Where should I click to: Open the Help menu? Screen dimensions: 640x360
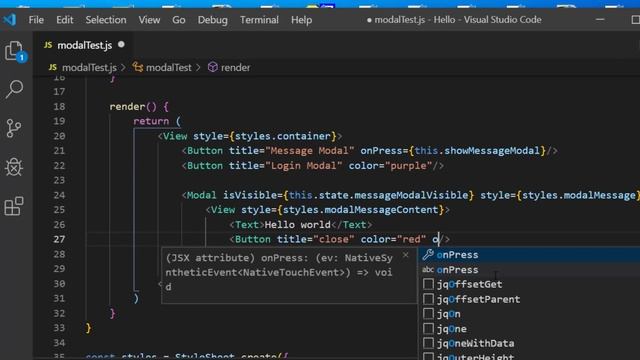pyautogui.click(x=301, y=20)
